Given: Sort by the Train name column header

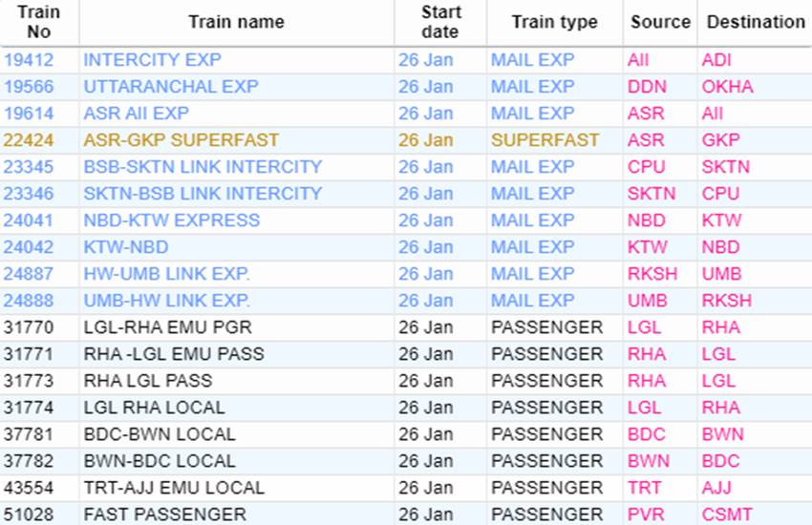Looking at the screenshot, I should click(x=236, y=22).
